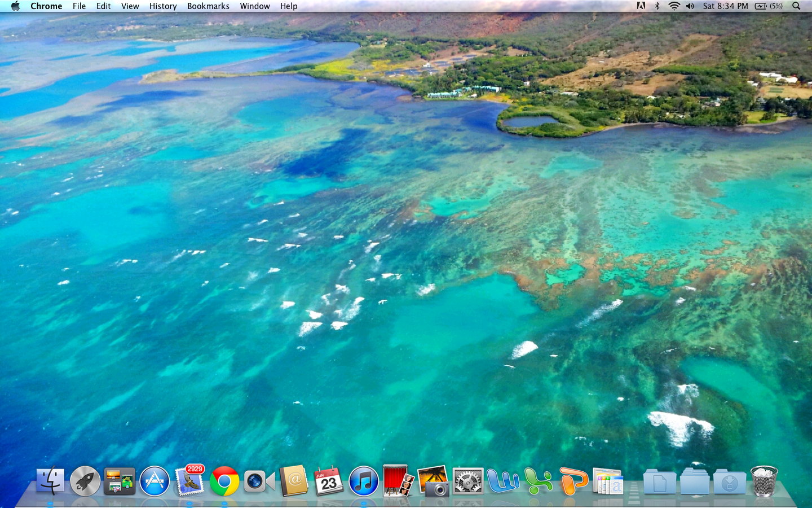
Task: Open System Preferences gear icon
Action: (x=468, y=481)
